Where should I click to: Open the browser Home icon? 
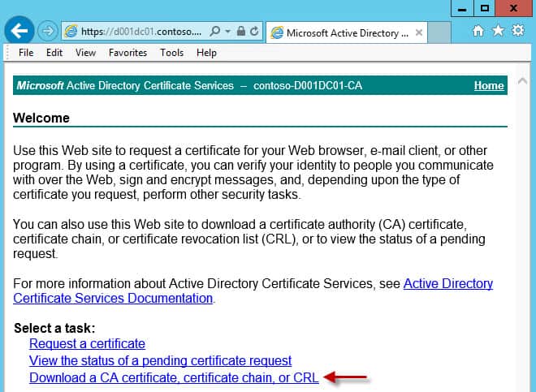click(478, 31)
